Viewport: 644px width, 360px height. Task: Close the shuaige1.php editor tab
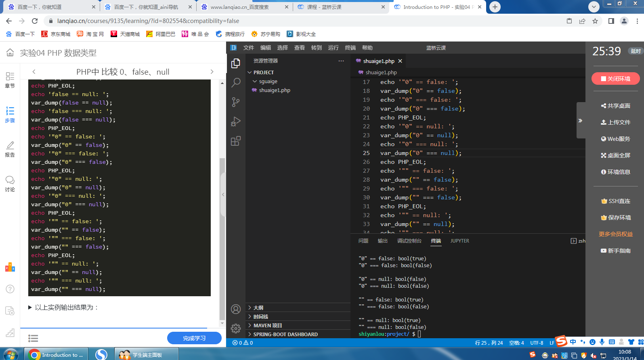pyautogui.click(x=400, y=61)
